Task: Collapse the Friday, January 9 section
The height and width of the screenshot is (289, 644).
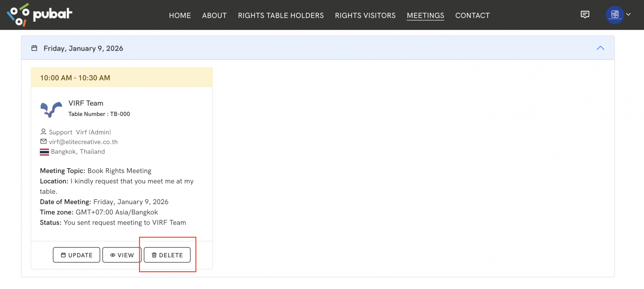Action: click(x=600, y=48)
